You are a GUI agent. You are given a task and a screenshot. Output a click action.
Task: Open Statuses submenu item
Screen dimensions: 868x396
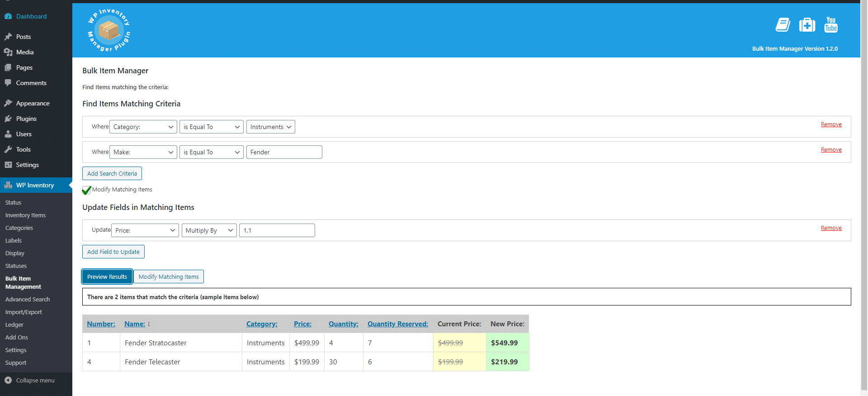point(16,266)
